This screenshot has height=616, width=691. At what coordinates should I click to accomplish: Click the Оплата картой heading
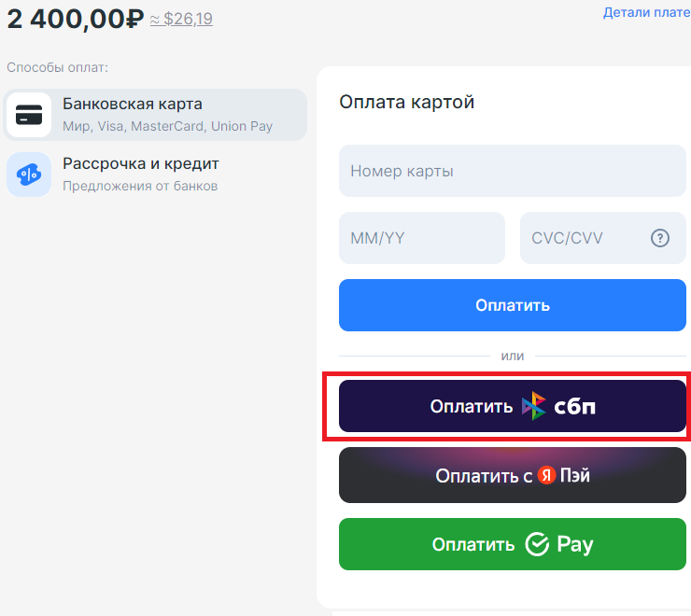click(x=407, y=102)
